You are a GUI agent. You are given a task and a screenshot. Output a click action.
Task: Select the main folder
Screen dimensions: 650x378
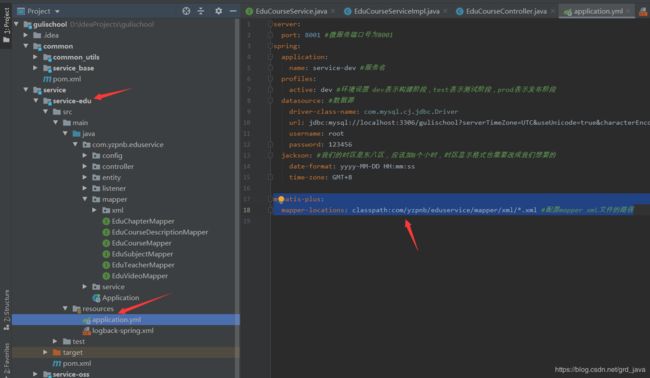[x=75, y=123]
